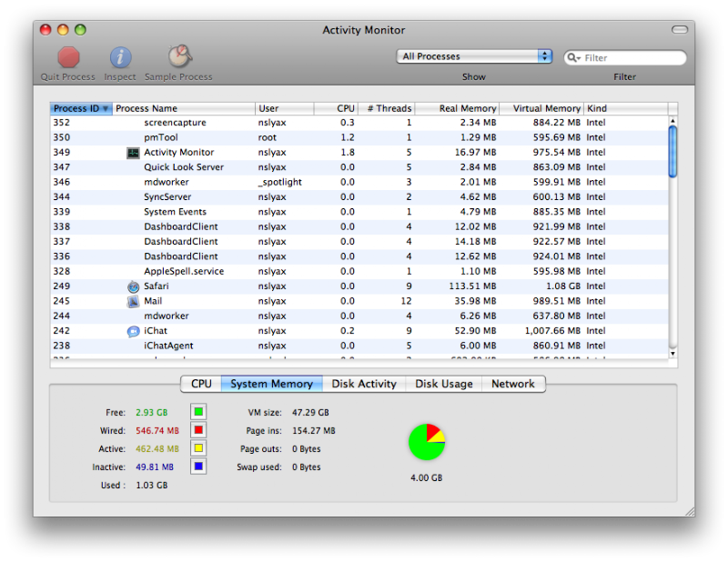Sort by User column header
The width and height of the screenshot is (728, 562).
click(x=285, y=108)
